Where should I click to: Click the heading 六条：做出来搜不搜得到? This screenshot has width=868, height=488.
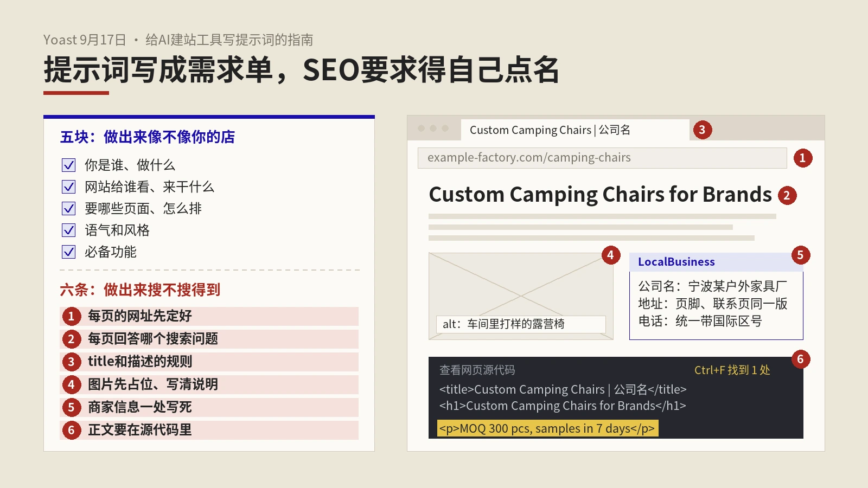[x=140, y=290]
